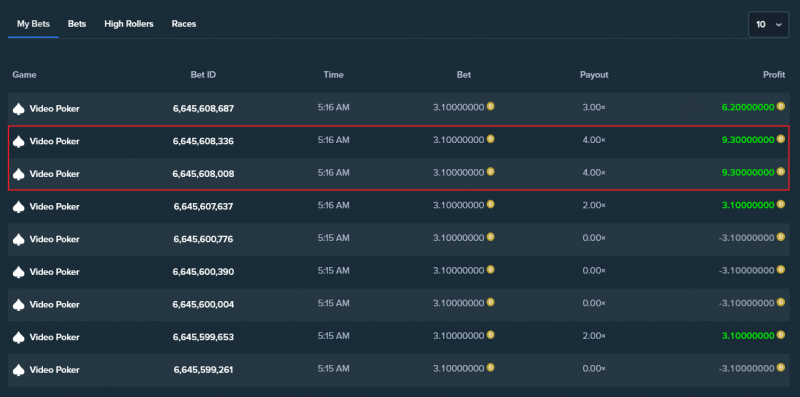The image size is (800, 397).
Task: Click profit coin icon in row 6,645,607,637
Action: coord(781,204)
